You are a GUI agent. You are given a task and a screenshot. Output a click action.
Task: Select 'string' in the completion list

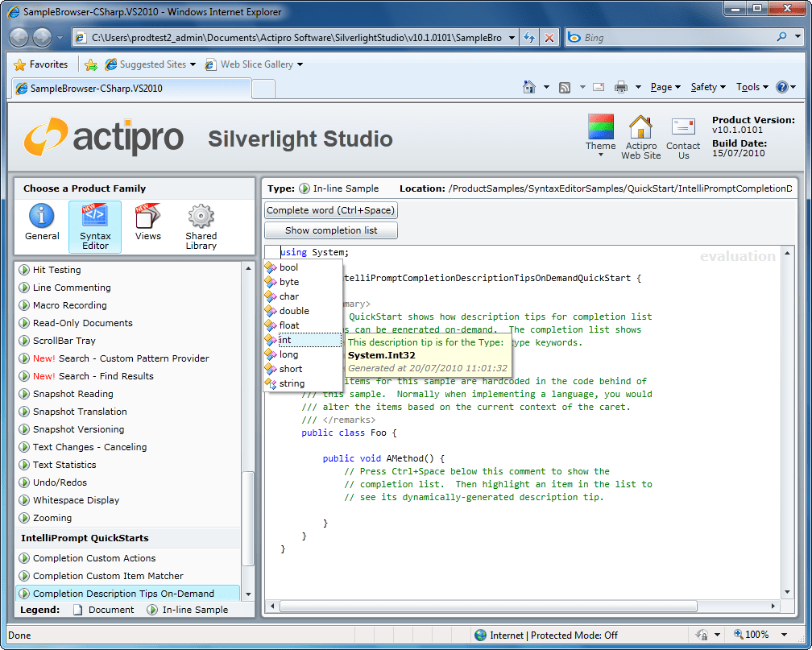[x=292, y=383]
